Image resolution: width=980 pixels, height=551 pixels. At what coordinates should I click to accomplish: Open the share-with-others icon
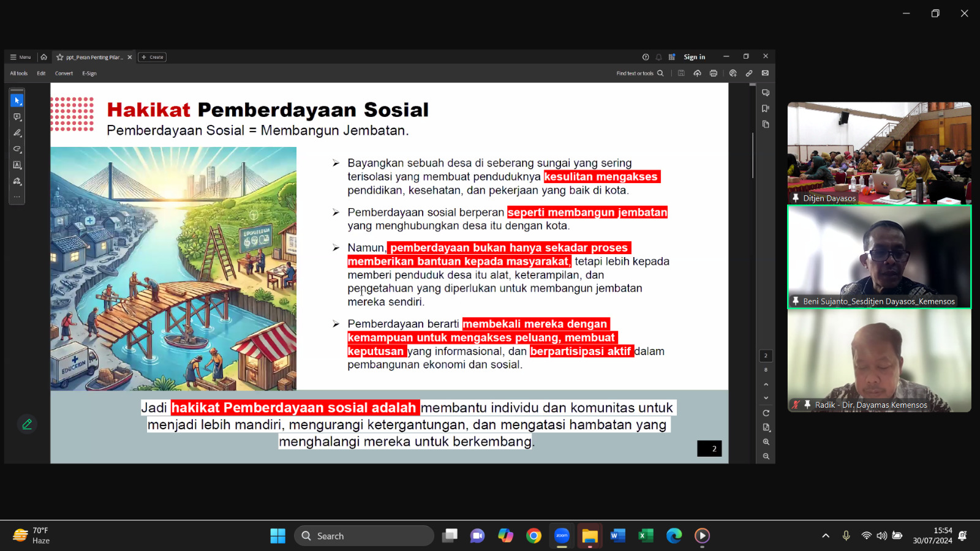733,73
